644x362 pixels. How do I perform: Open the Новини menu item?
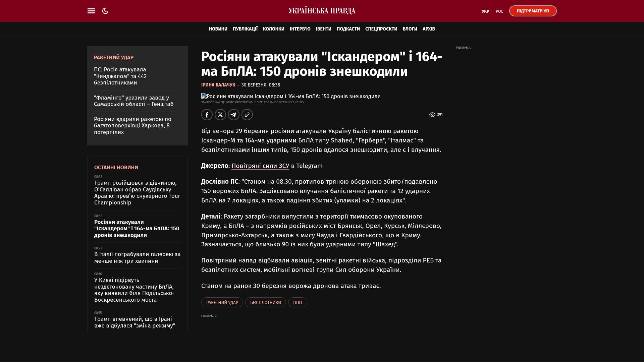pyautogui.click(x=218, y=29)
